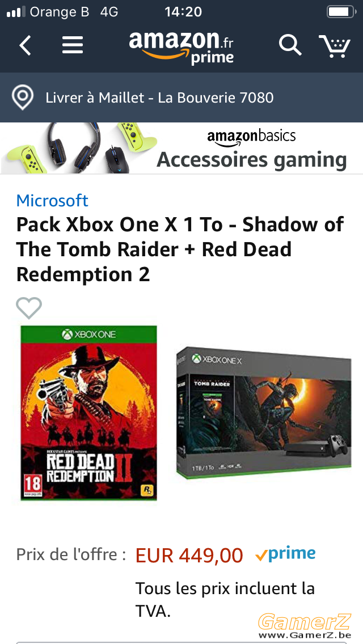Select the EUR 449,00 offer price
Image resolution: width=363 pixels, height=644 pixels.
(x=189, y=556)
